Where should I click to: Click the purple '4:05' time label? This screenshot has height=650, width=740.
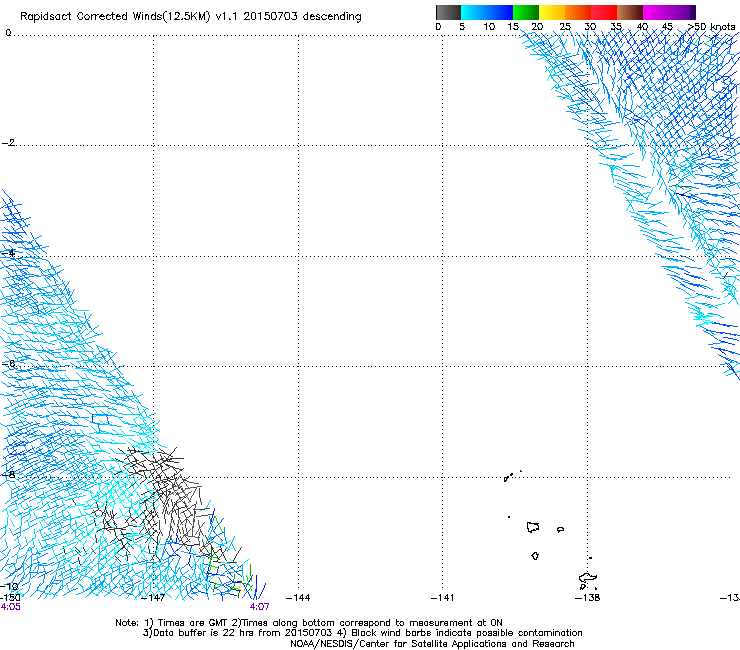(10, 607)
